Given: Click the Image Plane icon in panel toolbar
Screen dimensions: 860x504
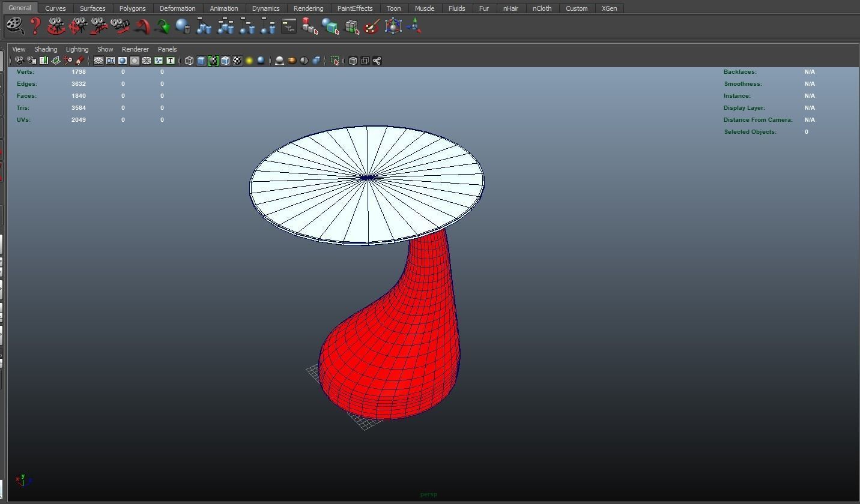Looking at the screenshot, I should coord(56,61).
